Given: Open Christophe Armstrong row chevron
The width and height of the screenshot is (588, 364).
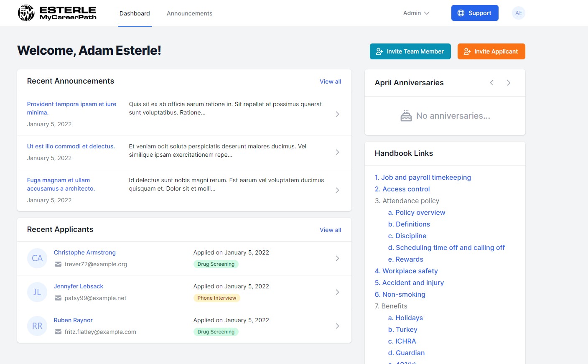Looking at the screenshot, I should (x=337, y=258).
